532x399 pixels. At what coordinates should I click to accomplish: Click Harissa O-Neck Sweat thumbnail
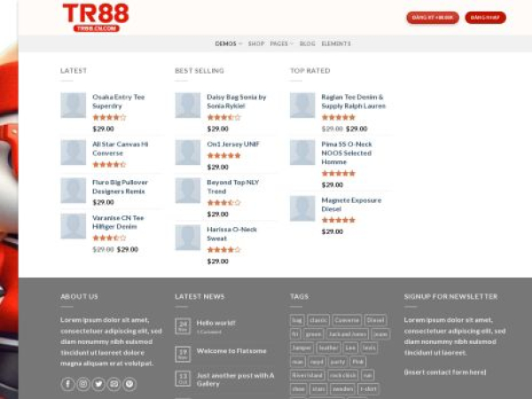[188, 238]
